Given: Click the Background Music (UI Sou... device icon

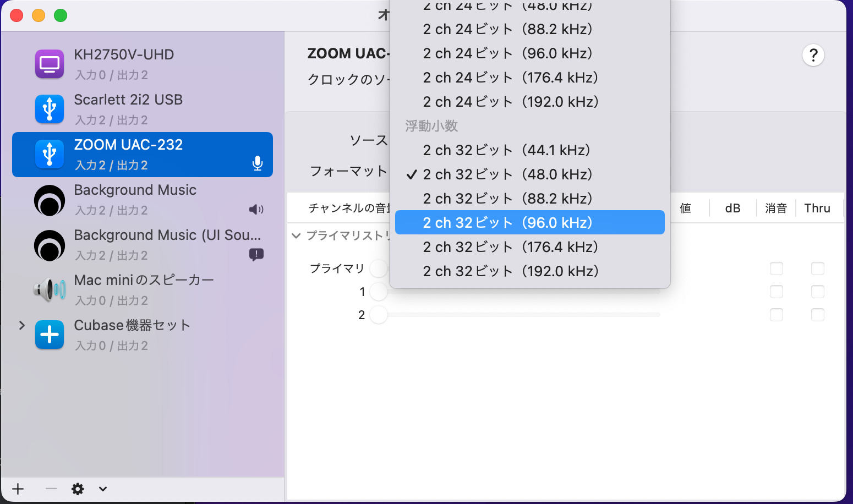Looking at the screenshot, I should 50,245.
